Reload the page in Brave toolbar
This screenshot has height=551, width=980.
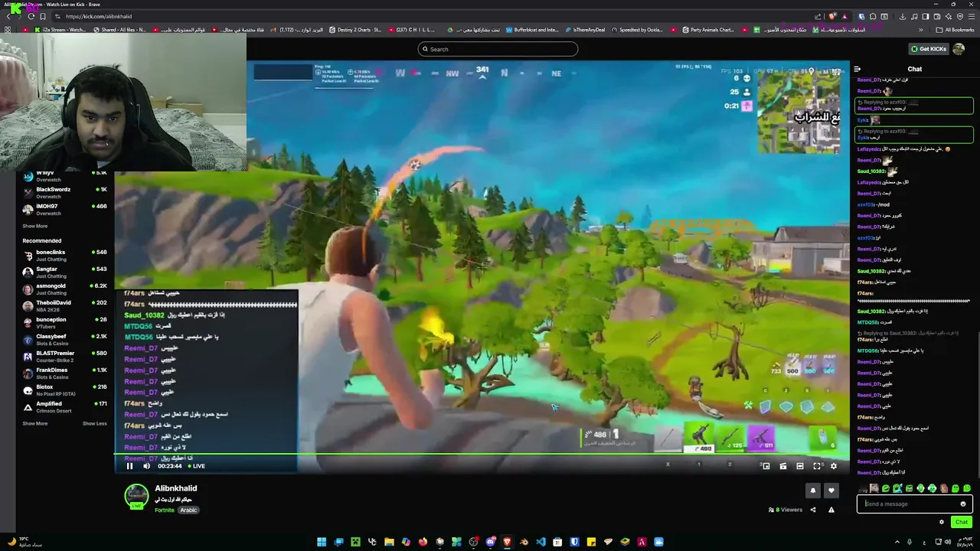tap(31, 16)
